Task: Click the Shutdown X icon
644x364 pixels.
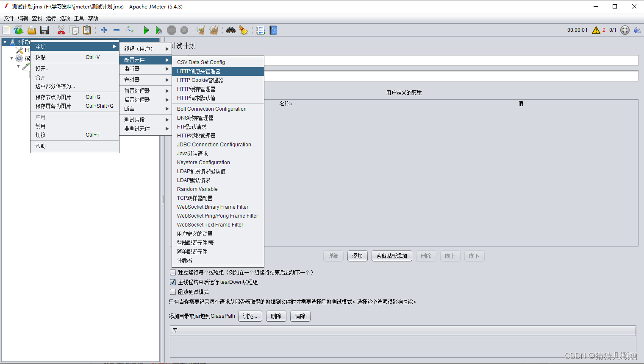Action: click(184, 30)
